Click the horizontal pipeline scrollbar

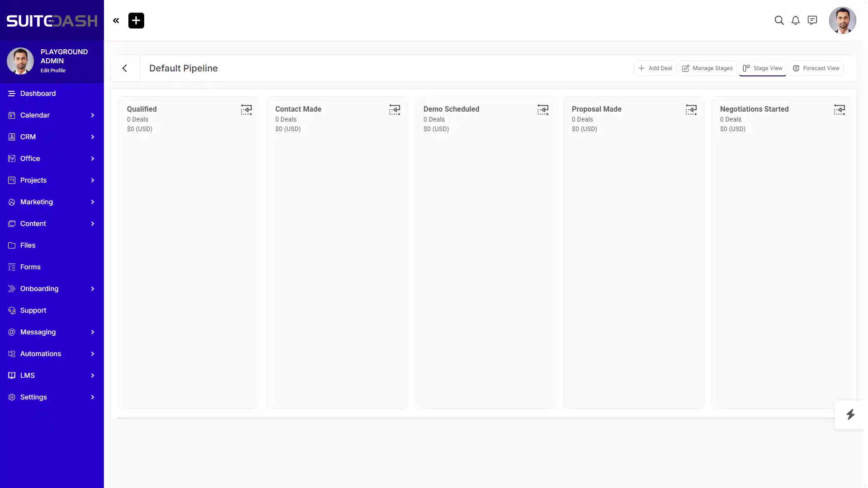click(475, 418)
